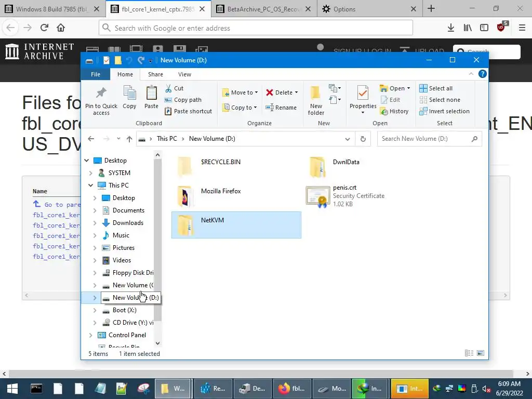The width and height of the screenshot is (532, 399).
Task: Click navigation pane scrollbar down arrow
Action: [x=157, y=343]
